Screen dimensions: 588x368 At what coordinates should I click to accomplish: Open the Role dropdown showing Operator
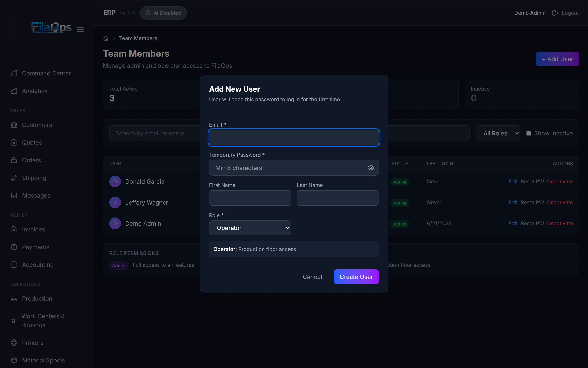250,228
